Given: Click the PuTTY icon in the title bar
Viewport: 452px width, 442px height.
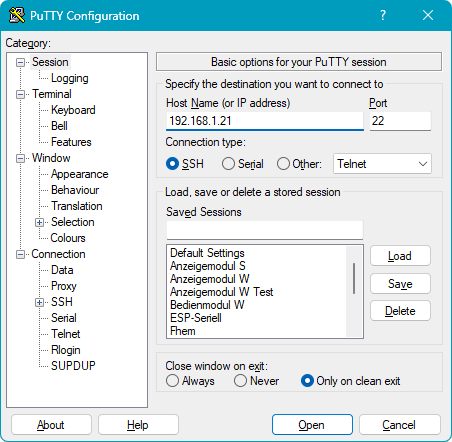Looking at the screenshot, I should [17, 15].
